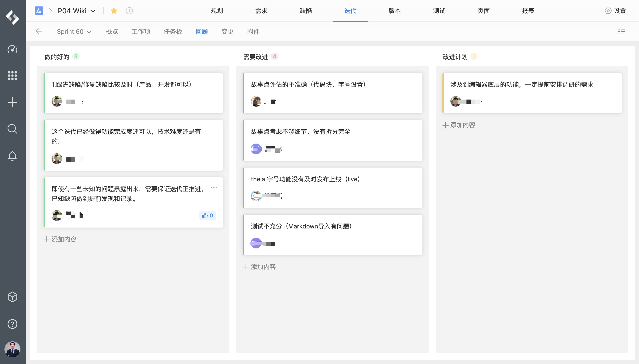The height and width of the screenshot is (364, 639).
Task: Click 添加内容 under 需要改进 column
Action: pyautogui.click(x=259, y=267)
